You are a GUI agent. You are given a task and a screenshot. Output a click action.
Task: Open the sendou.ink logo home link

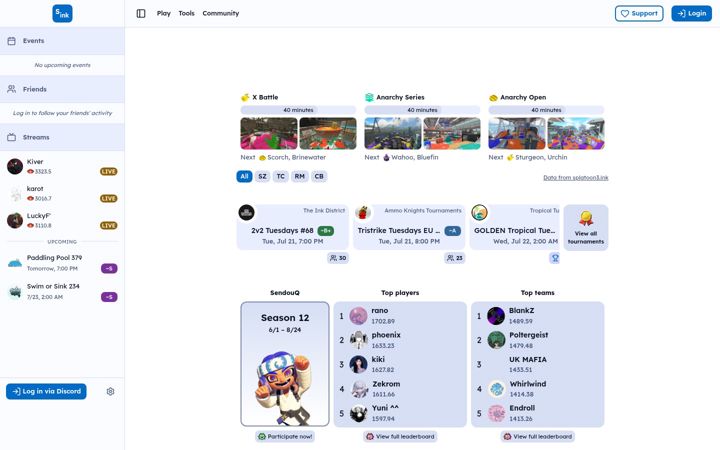62,13
